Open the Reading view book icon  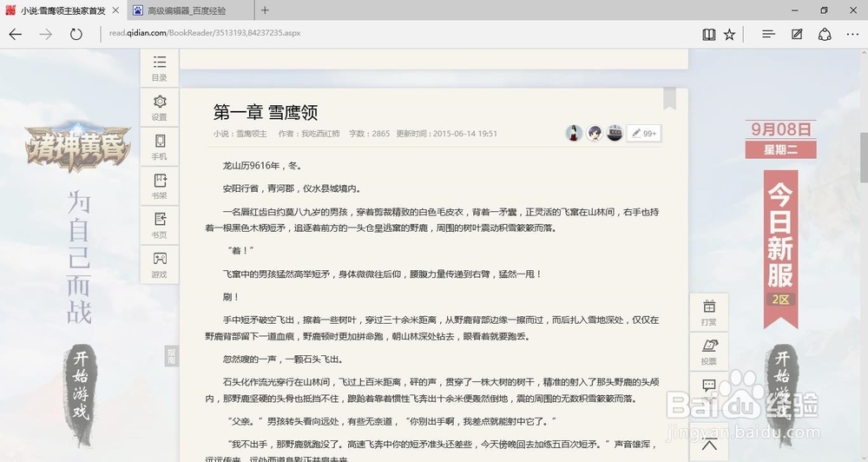click(x=708, y=35)
